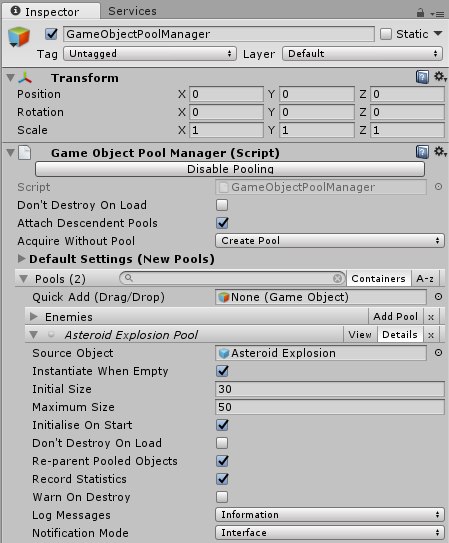
Task: Open Game Object Pool Manager help reference
Action: click(422, 152)
